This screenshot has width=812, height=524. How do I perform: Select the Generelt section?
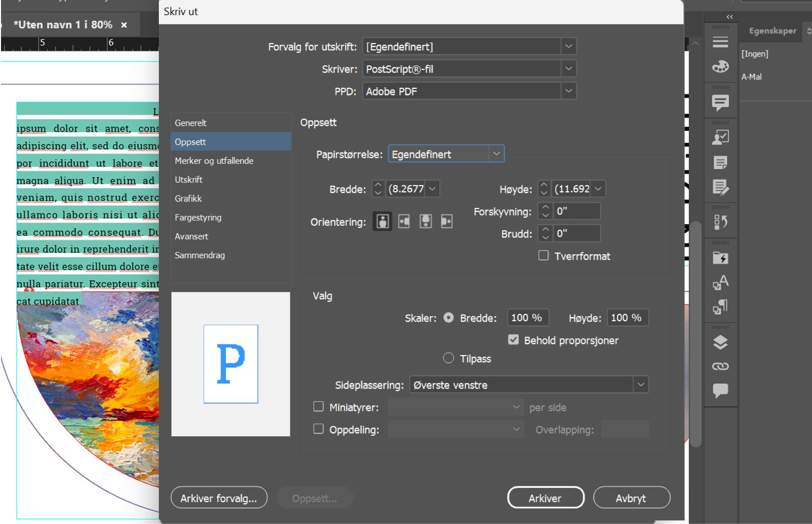point(231,123)
